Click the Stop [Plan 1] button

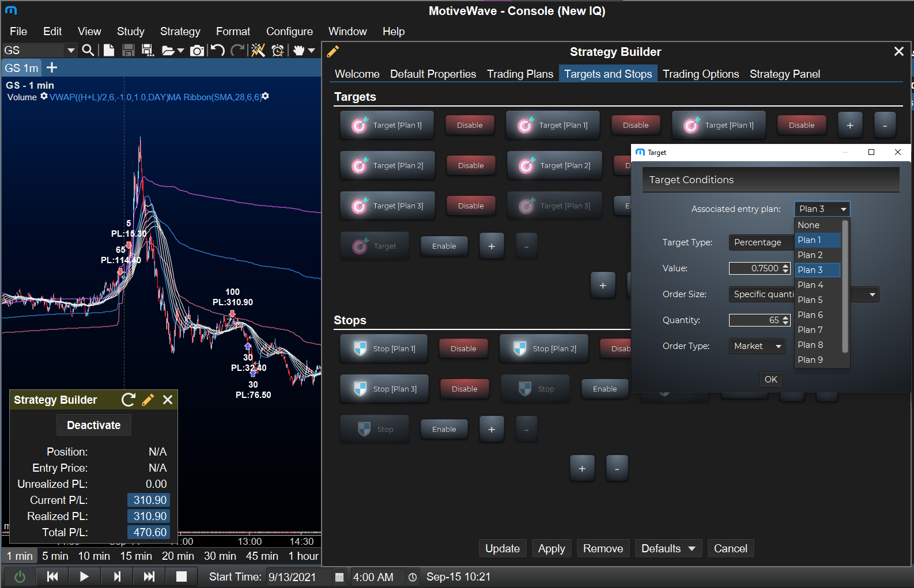[384, 348]
